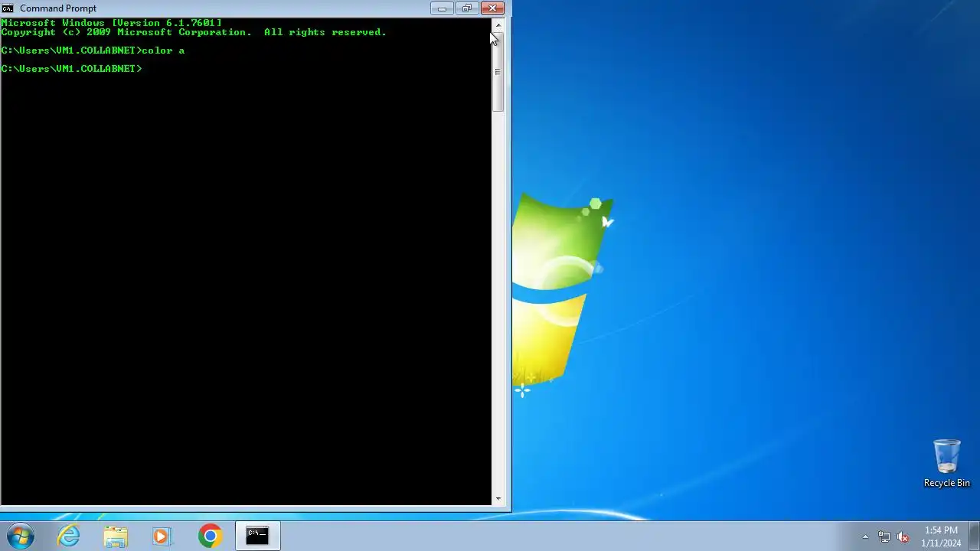The image size is (980, 551).
Task: Click the Copyright 2009 Microsoft Corporation line
Action: (x=194, y=32)
